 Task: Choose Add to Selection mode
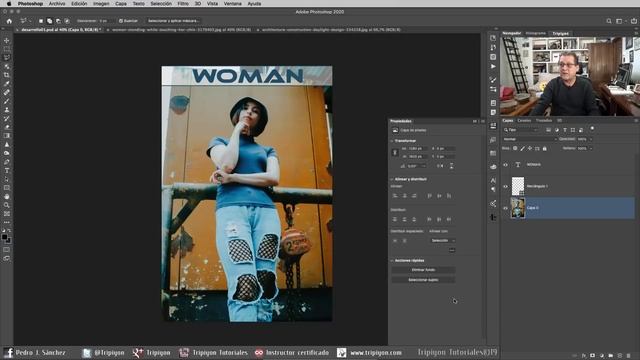(x=49, y=21)
